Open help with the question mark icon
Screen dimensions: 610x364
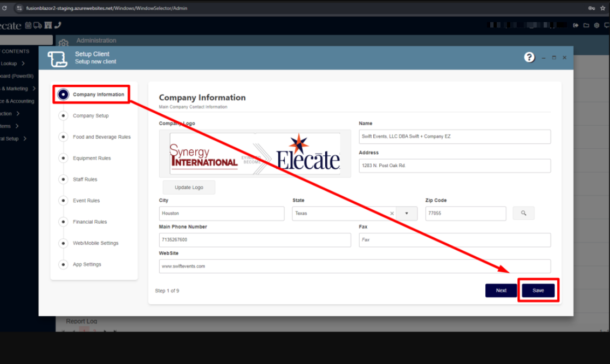click(x=529, y=58)
